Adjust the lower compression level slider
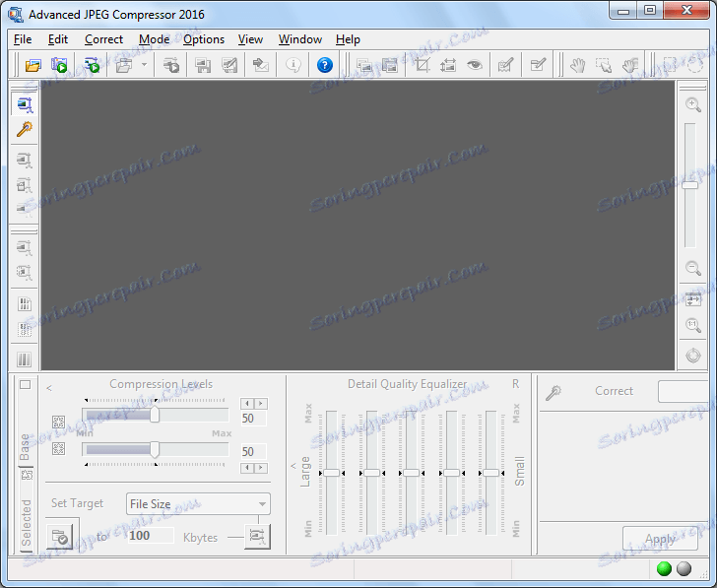 155,449
